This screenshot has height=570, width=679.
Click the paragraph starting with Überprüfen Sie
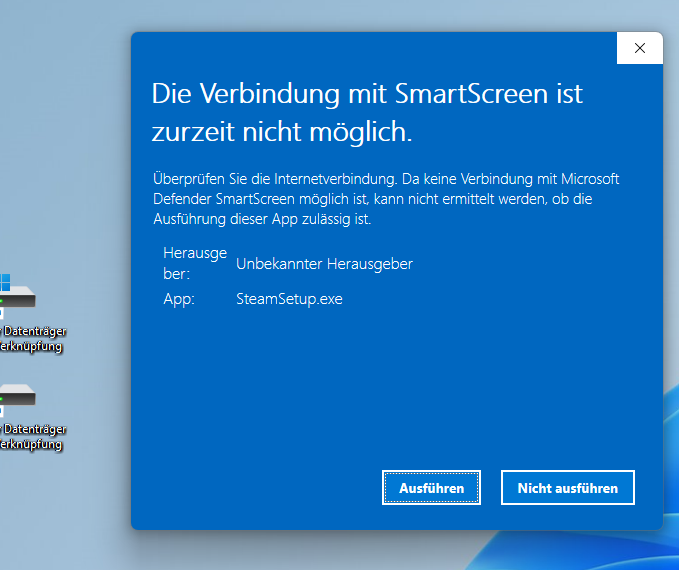click(386, 199)
